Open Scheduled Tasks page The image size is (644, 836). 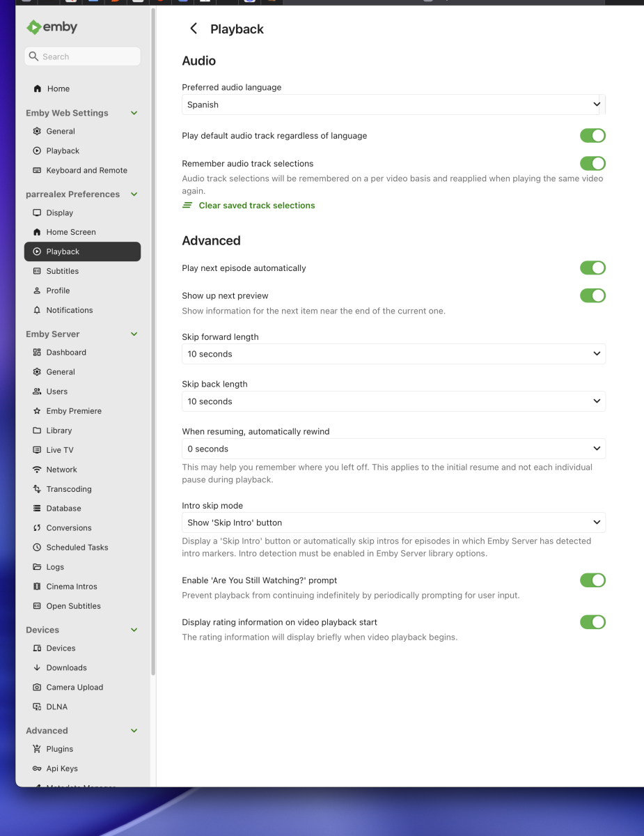(x=77, y=548)
